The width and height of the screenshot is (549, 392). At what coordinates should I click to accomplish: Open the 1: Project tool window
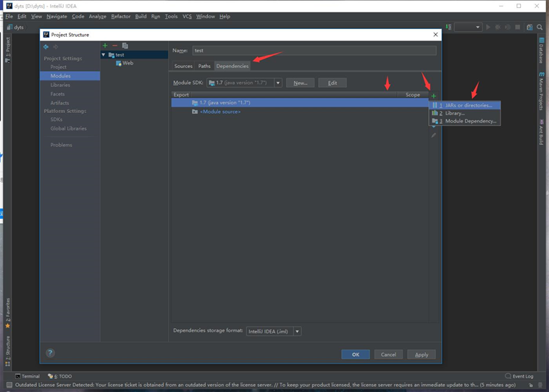pyautogui.click(x=8, y=50)
